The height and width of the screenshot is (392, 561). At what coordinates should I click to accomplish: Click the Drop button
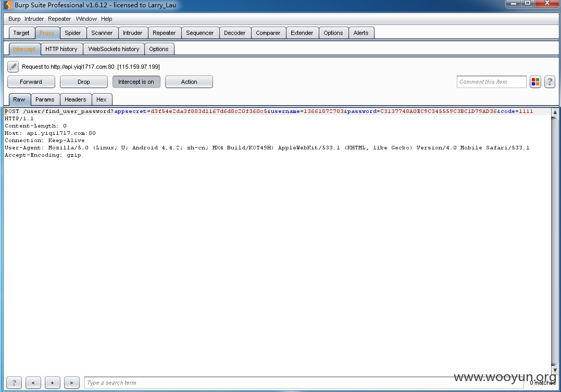pyautogui.click(x=84, y=82)
